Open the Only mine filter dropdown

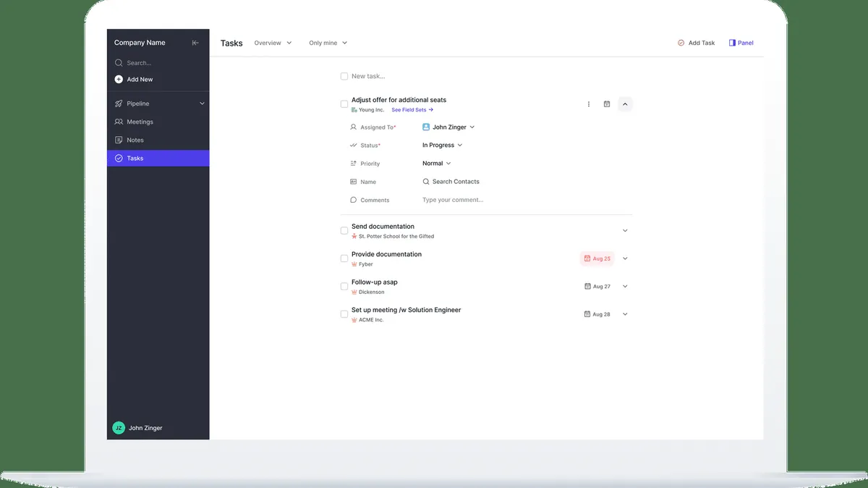pyautogui.click(x=328, y=43)
